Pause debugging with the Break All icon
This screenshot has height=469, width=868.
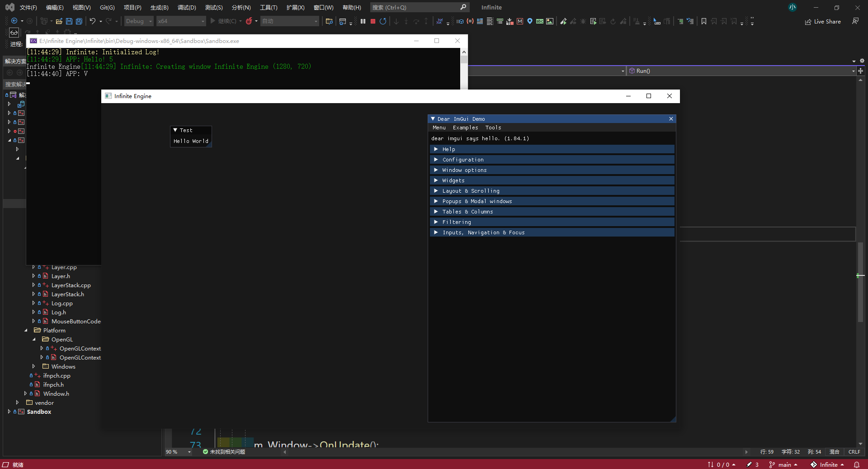(x=363, y=21)
